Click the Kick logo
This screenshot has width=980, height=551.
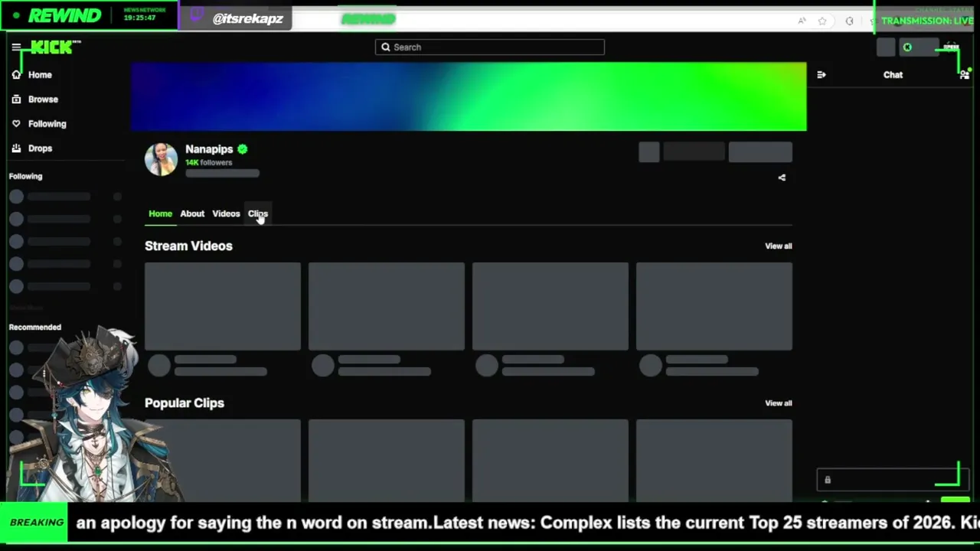(54, 47)
